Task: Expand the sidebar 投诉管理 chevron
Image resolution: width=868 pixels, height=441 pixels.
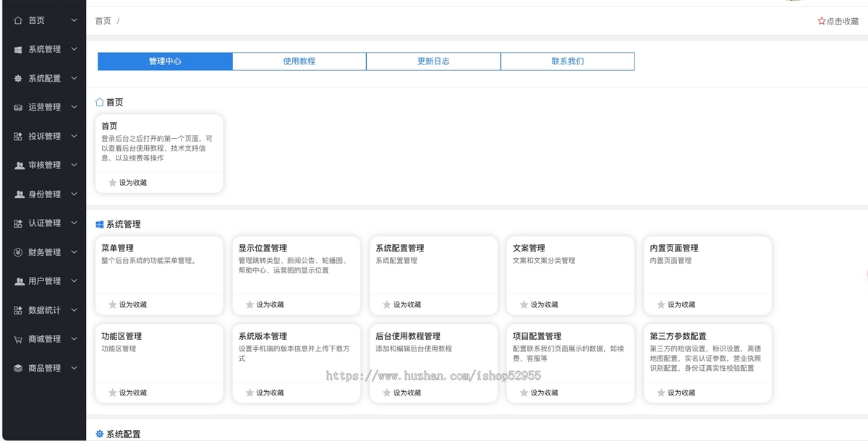Action: point(74,136)
